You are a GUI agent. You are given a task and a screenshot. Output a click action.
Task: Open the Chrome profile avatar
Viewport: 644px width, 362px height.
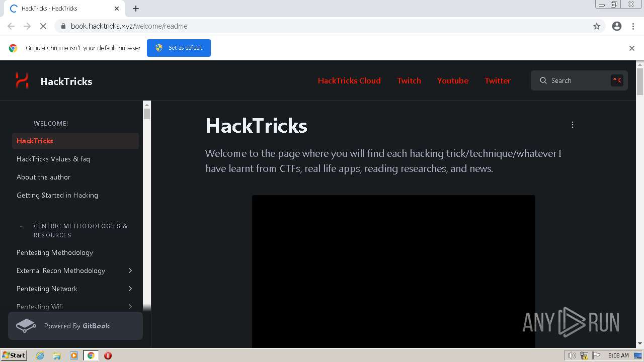click(x=617, y=26)
